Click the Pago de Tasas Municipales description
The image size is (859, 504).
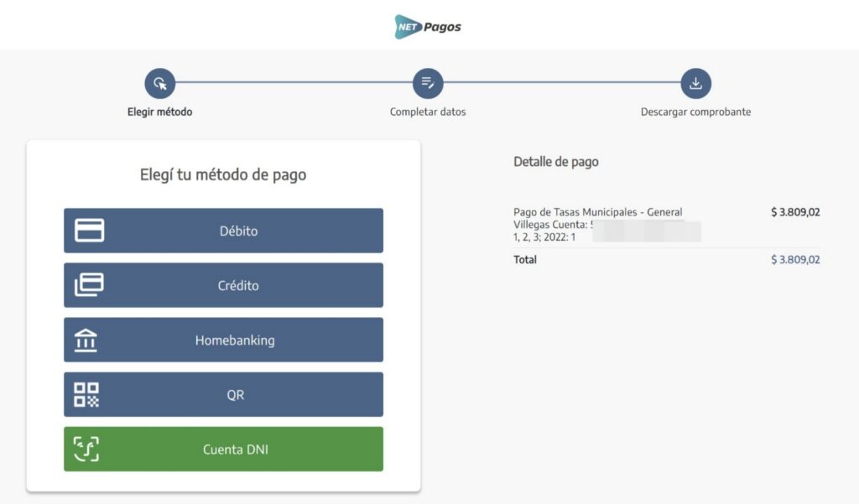(x=597, y=212)
